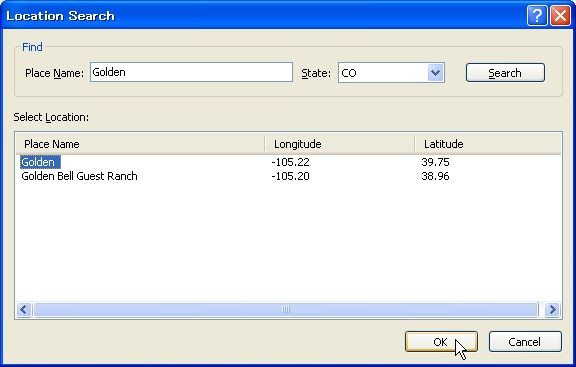Open the title bar Help question-mark button

pos(537,16)
